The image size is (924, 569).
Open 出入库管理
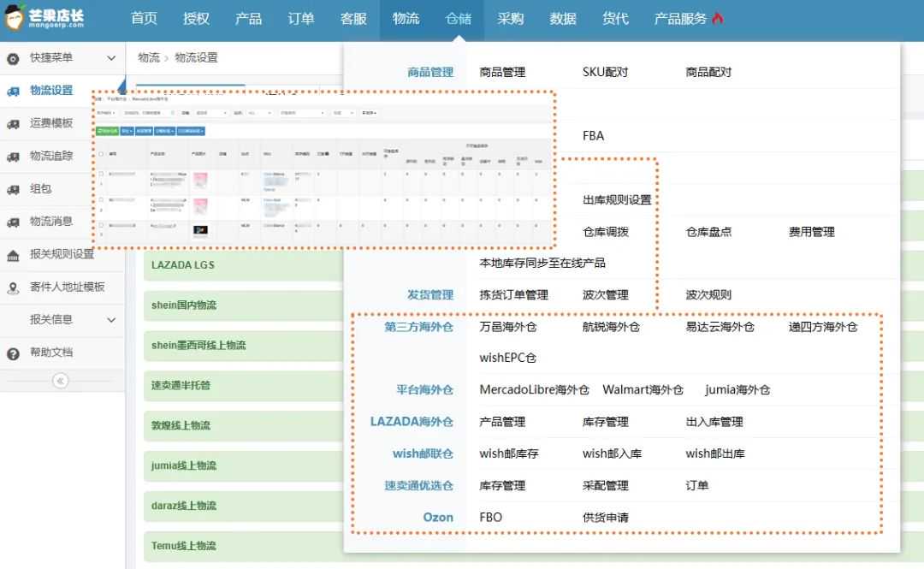click(714, 422)
